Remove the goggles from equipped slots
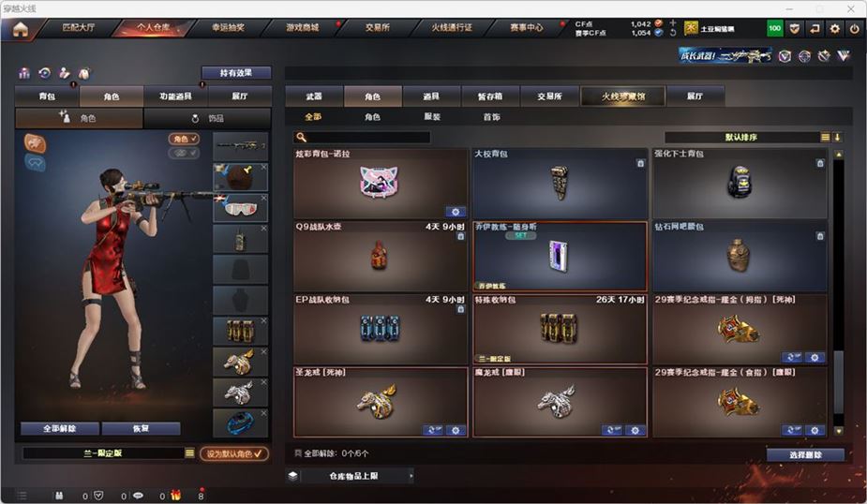Viewport: 867px width, 504px height. 263,198
